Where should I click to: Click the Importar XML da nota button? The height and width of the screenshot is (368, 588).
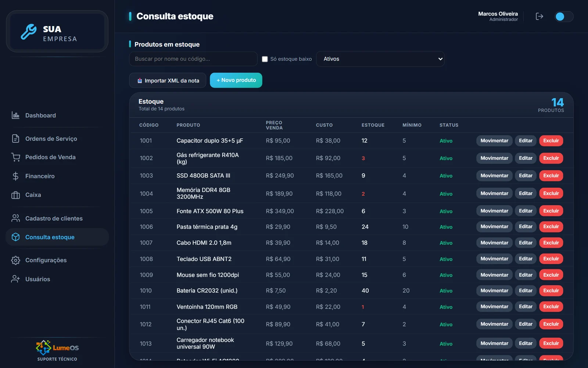168,80
